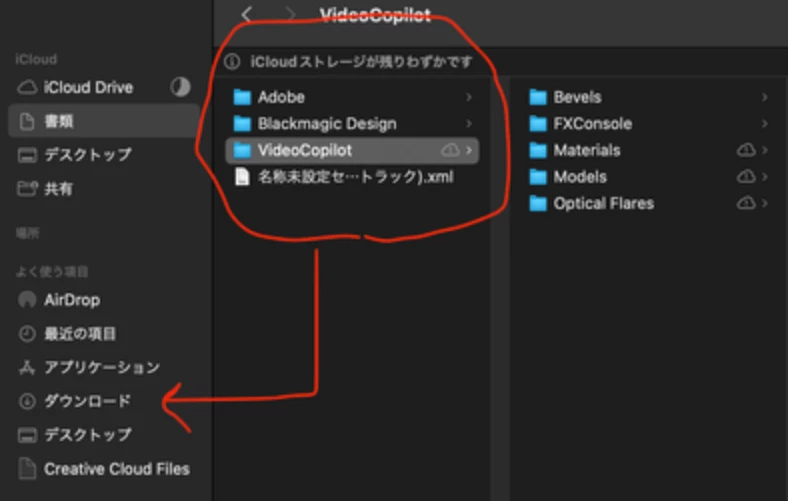Go forward with the Finder forward arrow

(x=290, y=14)
